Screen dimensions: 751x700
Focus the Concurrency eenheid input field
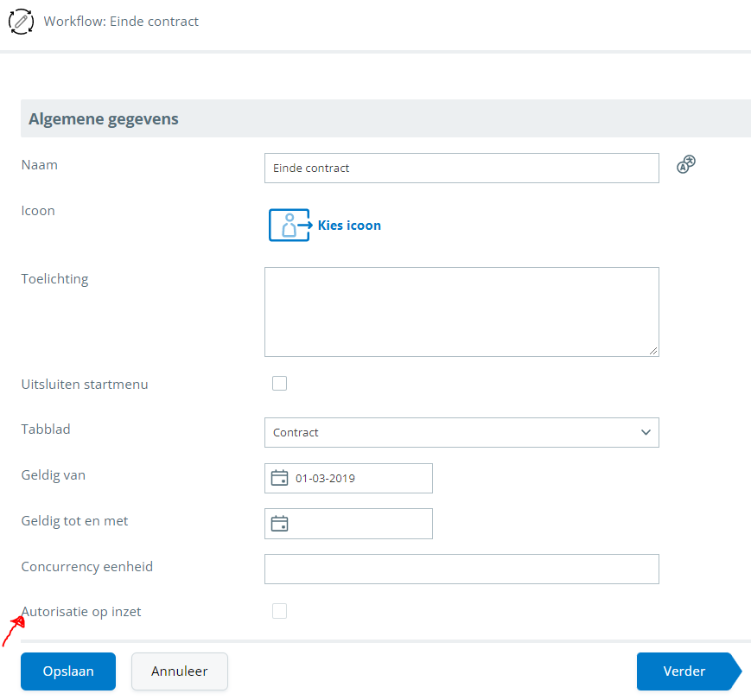coord(461,569)
